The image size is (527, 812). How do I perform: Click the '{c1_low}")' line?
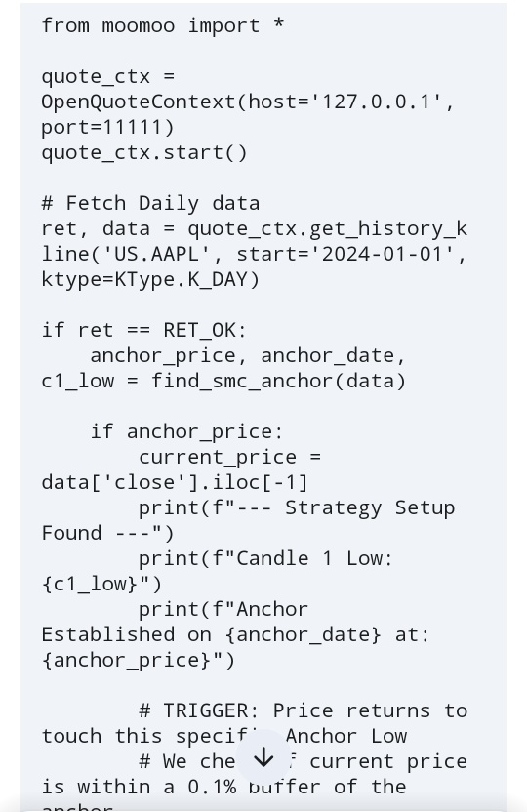101,584
